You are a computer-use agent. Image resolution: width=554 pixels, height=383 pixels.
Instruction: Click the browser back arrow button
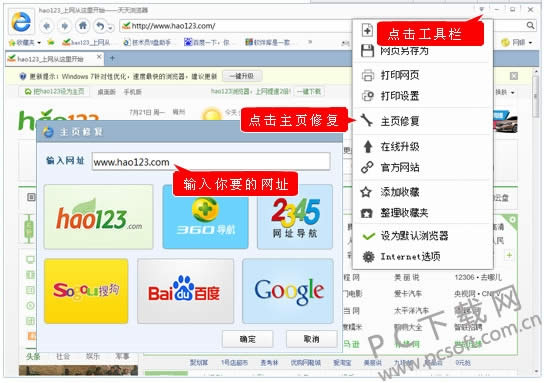46,26
